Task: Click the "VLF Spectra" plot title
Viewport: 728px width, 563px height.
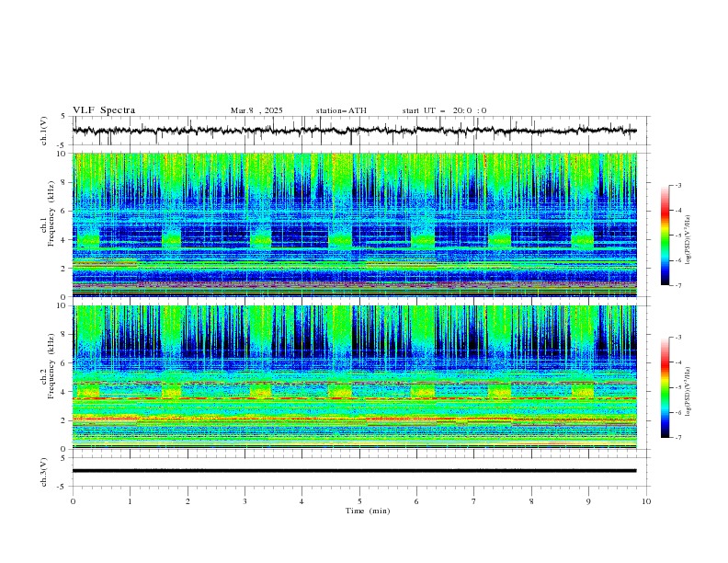Action: coord(104,110)
